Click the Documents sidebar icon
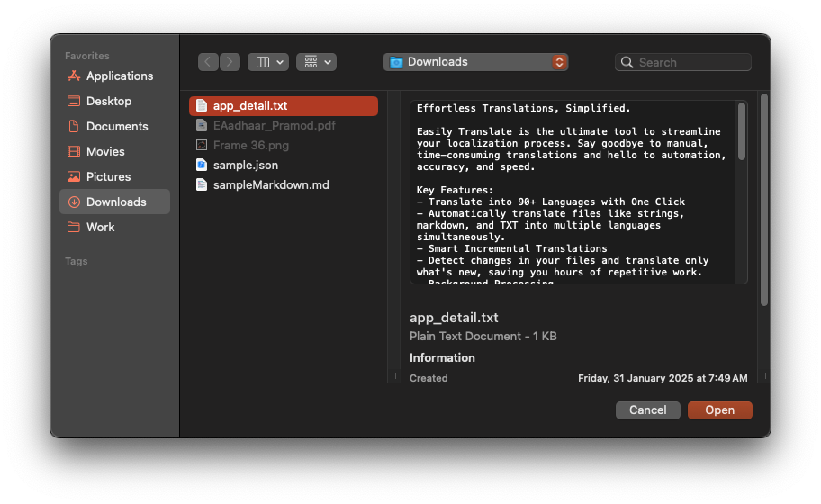 tap(74, 126)
